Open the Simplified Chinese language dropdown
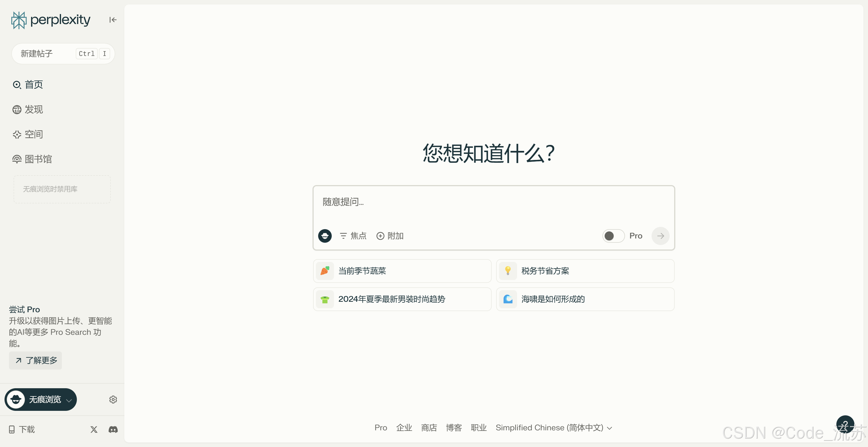The image size is (868, 447). pos(554,428)
